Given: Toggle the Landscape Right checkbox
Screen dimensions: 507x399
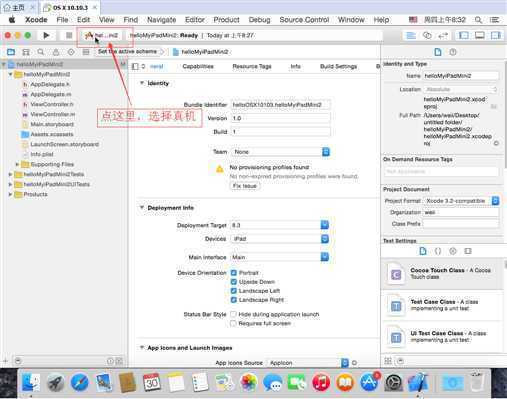Looking at the screenshot, I should [234, 300].
